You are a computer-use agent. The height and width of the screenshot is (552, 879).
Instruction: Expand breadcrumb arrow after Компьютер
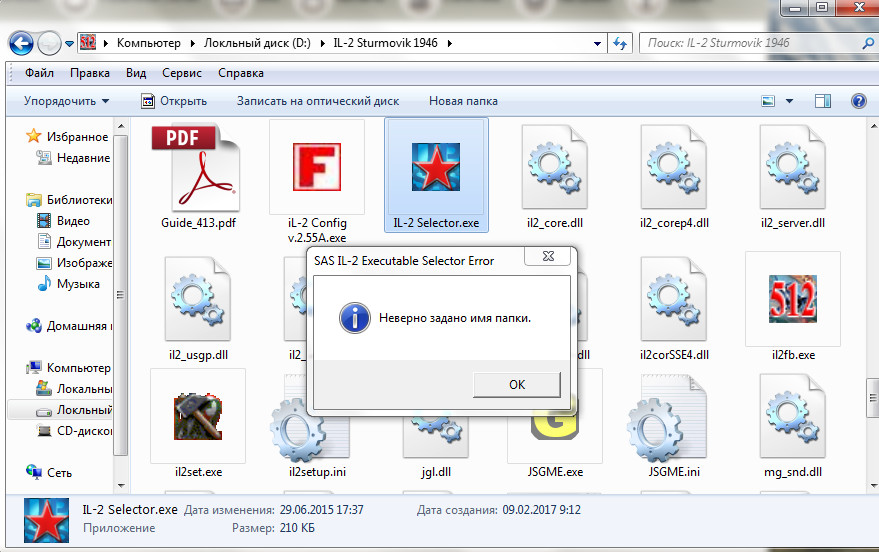pyautogui.click(x=193, y=43)
